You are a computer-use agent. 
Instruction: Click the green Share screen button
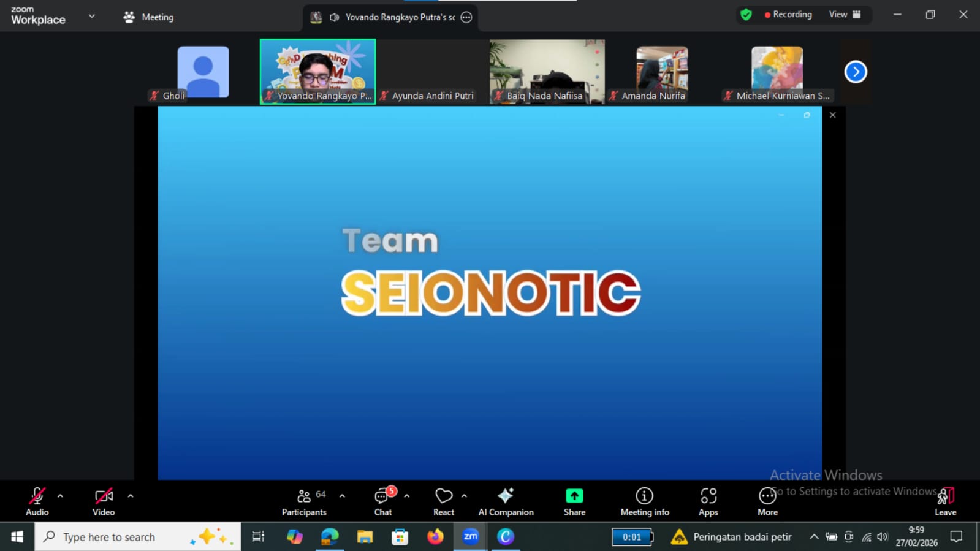click(574, 501)
